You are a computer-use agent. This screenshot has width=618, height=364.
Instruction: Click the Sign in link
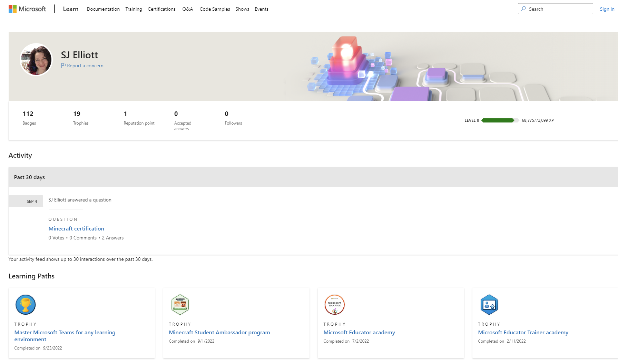pos(607,9)
